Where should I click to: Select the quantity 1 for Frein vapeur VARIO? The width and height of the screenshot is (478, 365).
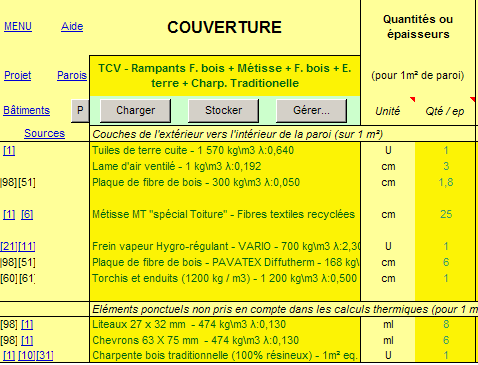(446, 246)
